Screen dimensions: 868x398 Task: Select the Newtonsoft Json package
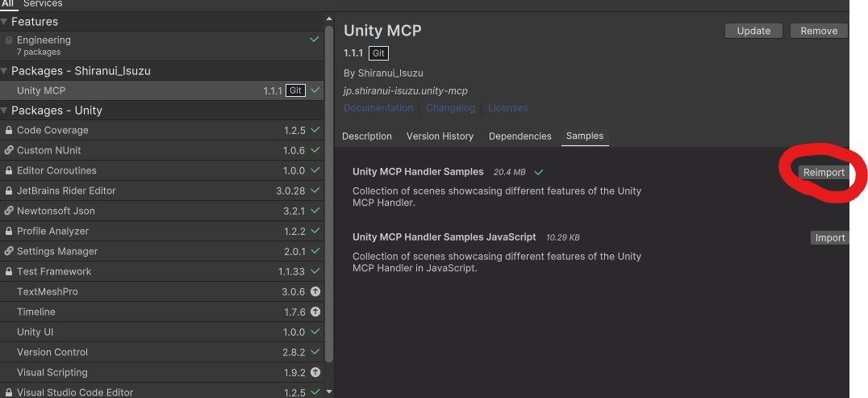161,211
